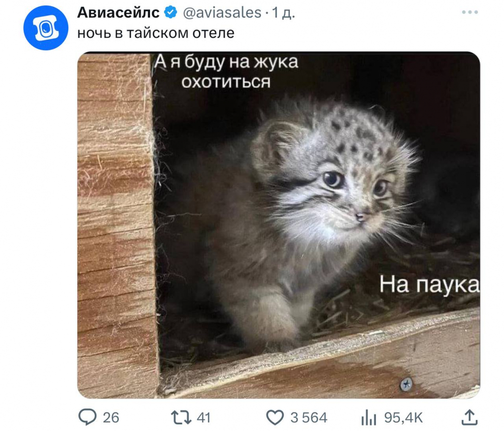Click the share upload arrow icon
The height and width of the screenshot is (431, 504).
point(469,418)
